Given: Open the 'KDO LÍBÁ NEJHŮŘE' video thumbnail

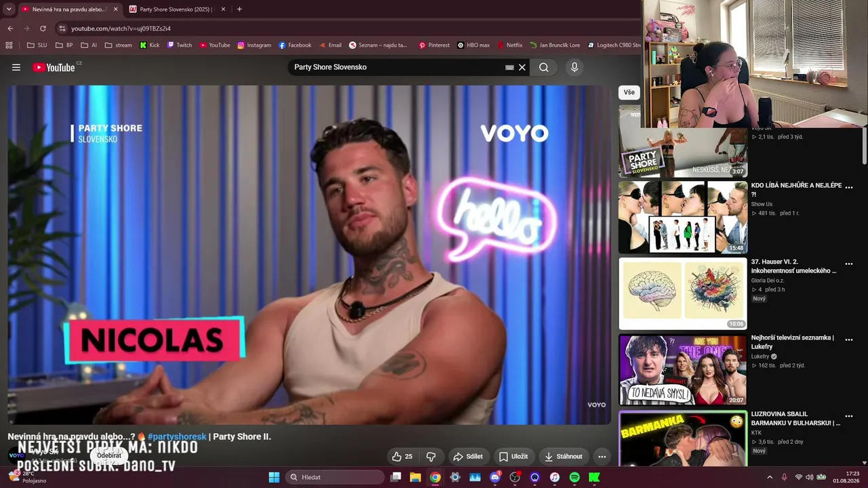Looking at the screenshot, I should tap(683, 217).
